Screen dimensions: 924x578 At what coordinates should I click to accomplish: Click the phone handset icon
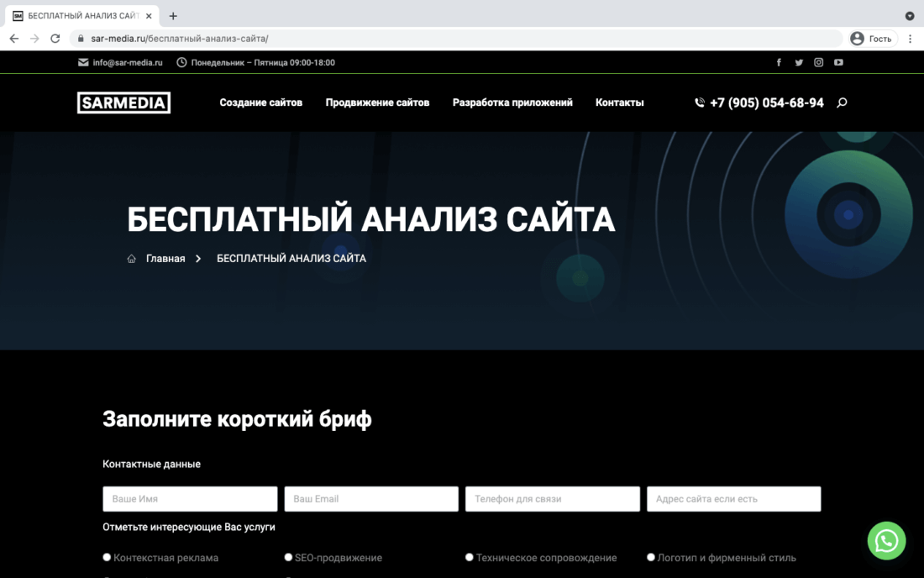tap(700, 102)
